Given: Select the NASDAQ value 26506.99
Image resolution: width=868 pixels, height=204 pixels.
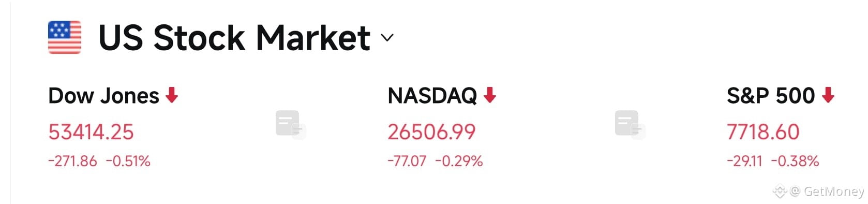Looking at the screenshot, I should point(431,132).
